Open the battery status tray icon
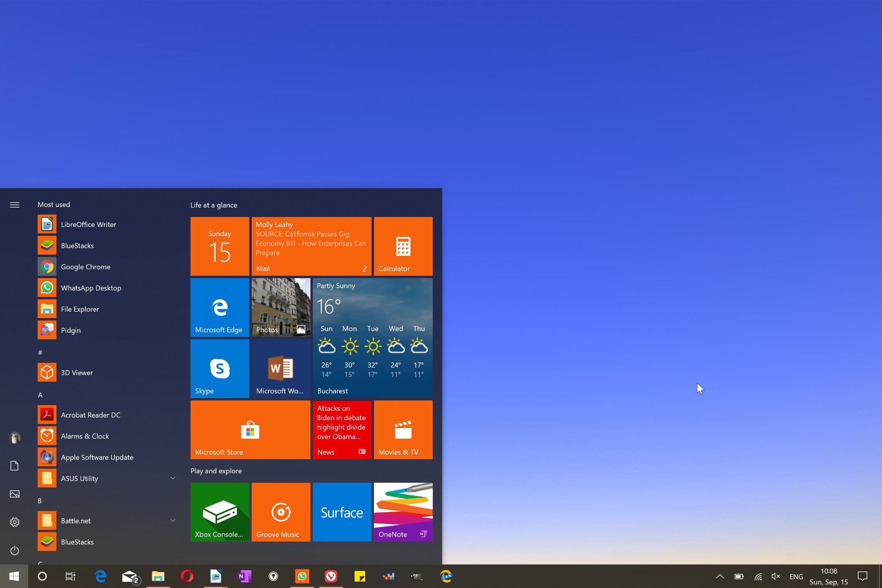This screenshot has height=588, width=882. point(739,576)
